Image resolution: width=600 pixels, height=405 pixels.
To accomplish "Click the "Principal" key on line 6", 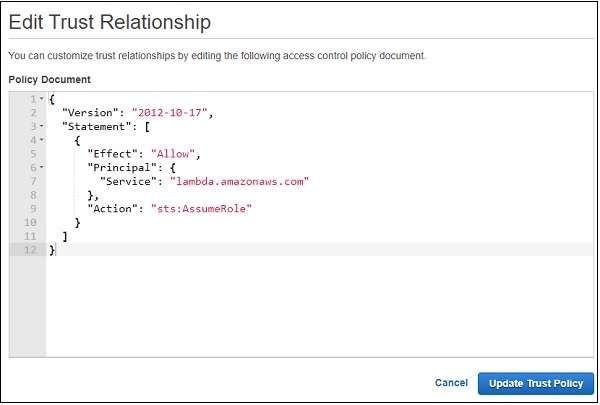I will click(x=119, y=167).
